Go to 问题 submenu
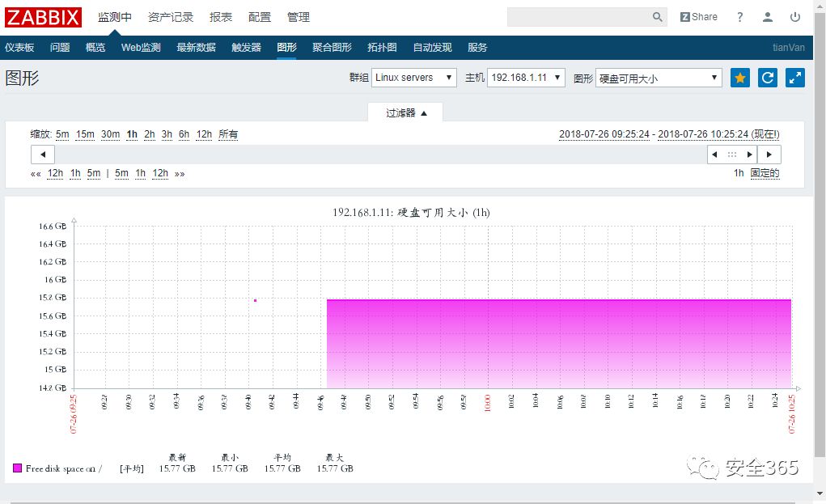The width and height of the screenshot is (826, 504). (60, 48)
